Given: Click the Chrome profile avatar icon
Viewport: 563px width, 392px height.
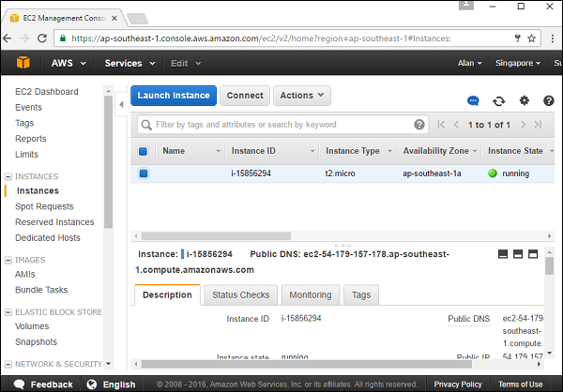Looking at the screenshot, I should pyautogui.click(x=466, y=6).
